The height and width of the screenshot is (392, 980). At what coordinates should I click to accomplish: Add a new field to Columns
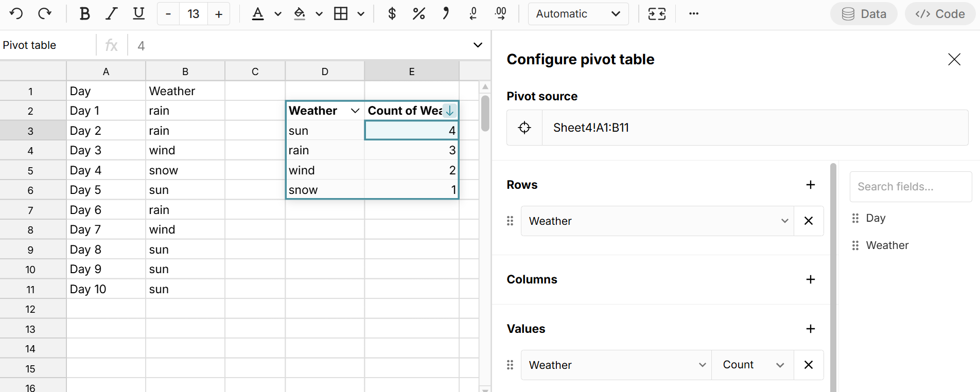(810, 279)
